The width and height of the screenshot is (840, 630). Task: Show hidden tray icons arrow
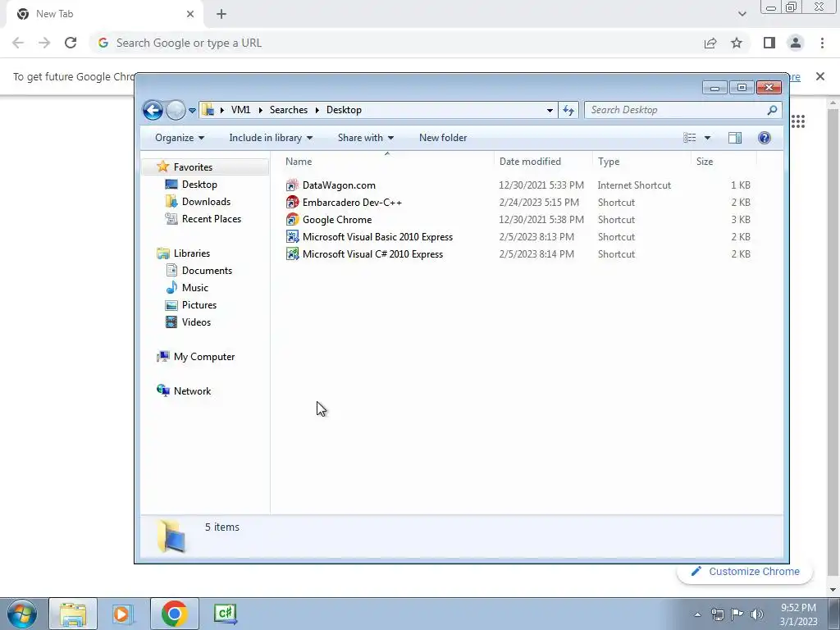(697, 614)
